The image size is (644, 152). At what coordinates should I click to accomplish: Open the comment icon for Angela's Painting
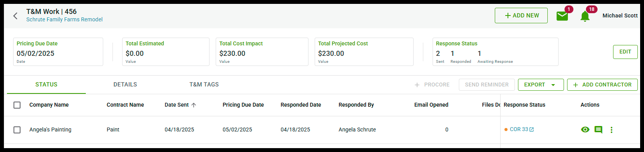[598, 130]
